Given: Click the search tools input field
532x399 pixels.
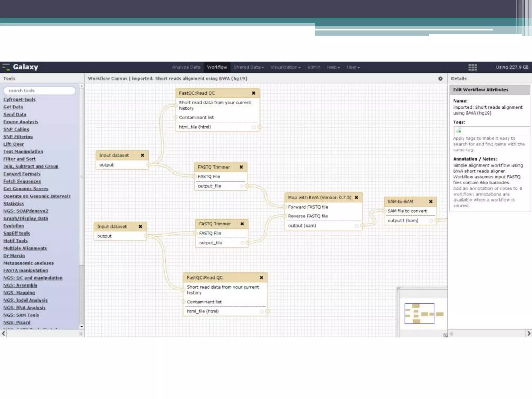Looking at the screenshot, I should coord(39,91).
